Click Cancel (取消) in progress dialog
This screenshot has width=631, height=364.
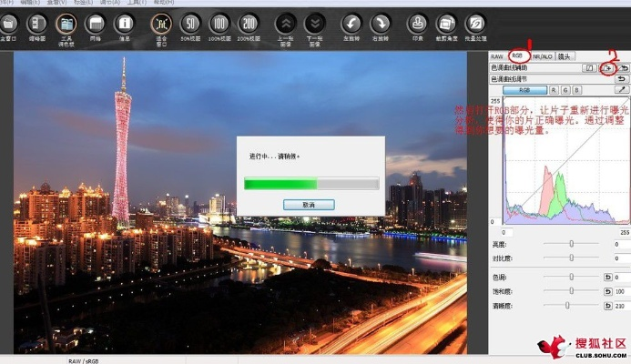[309, 205]
